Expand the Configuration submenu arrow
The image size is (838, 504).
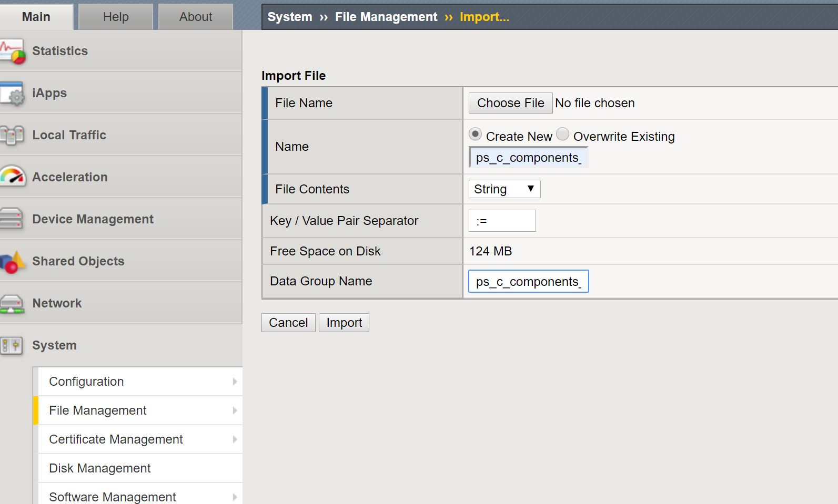[235, 382]
